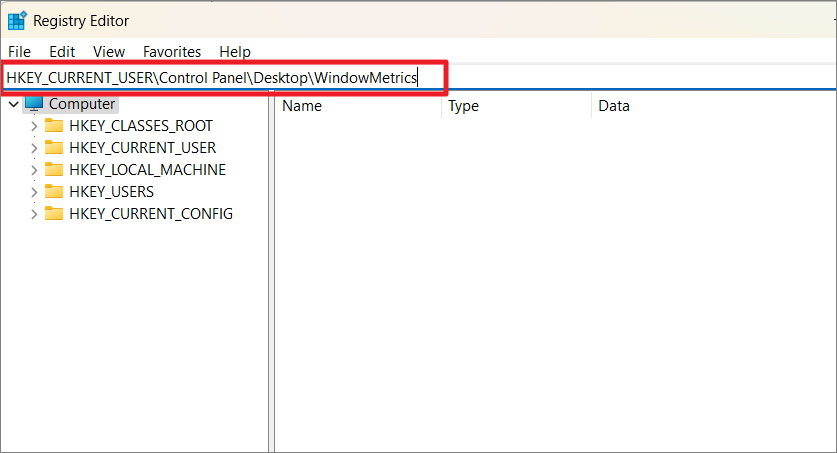The image size is (837, 453).
Task: Click the HKEY_USERS folder icon
Action: [x=54, y=192]
